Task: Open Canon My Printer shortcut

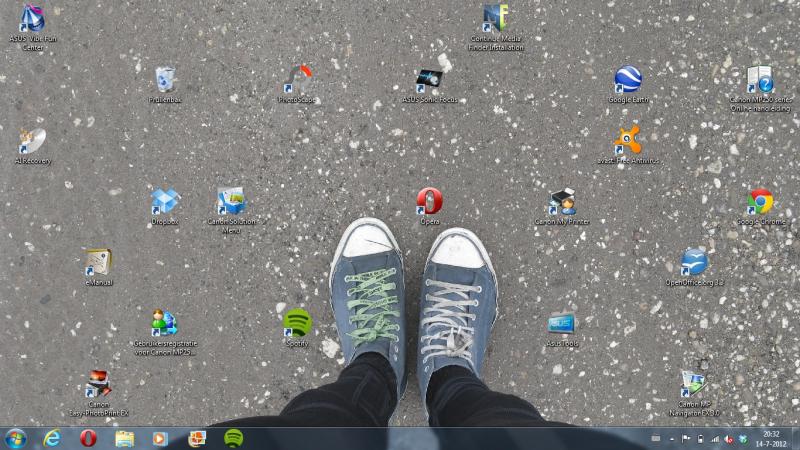Action: (x=562, y=206)
